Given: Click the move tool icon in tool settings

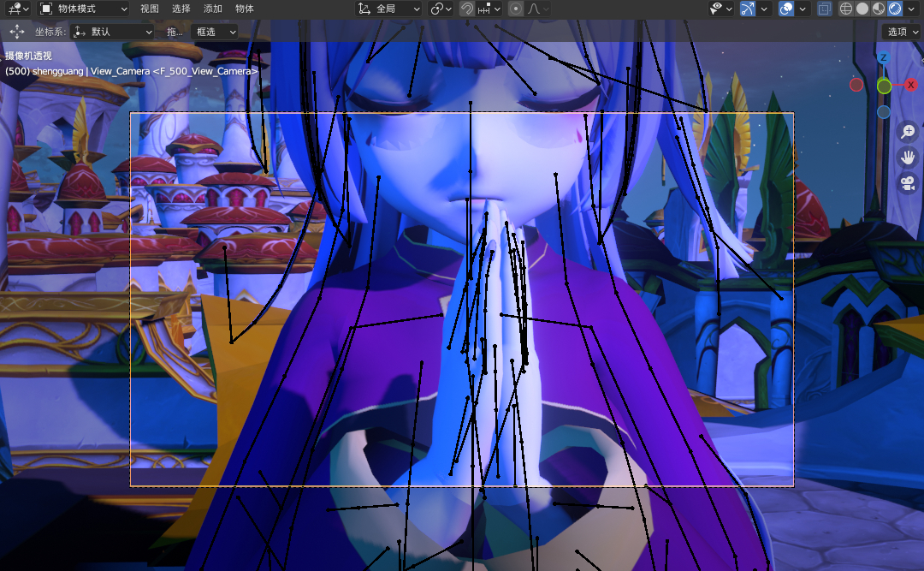Looking at the screenshot, I should 17,32.
